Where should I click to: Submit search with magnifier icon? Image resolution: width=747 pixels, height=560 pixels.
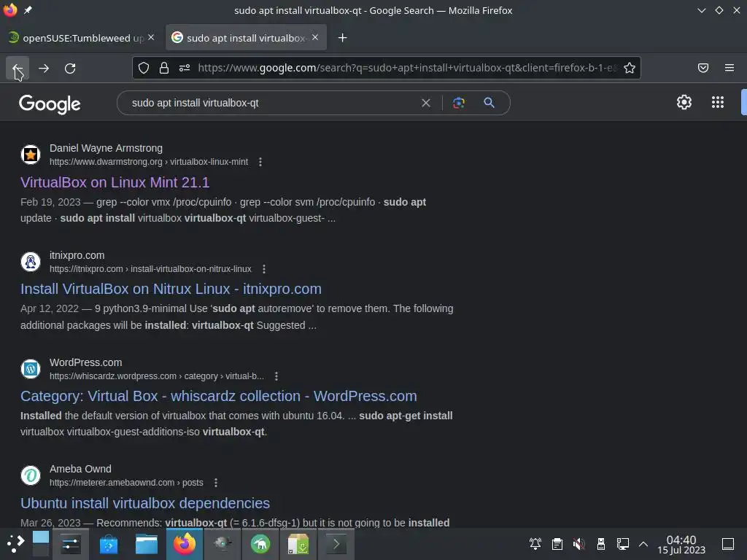tap(489, 103)
